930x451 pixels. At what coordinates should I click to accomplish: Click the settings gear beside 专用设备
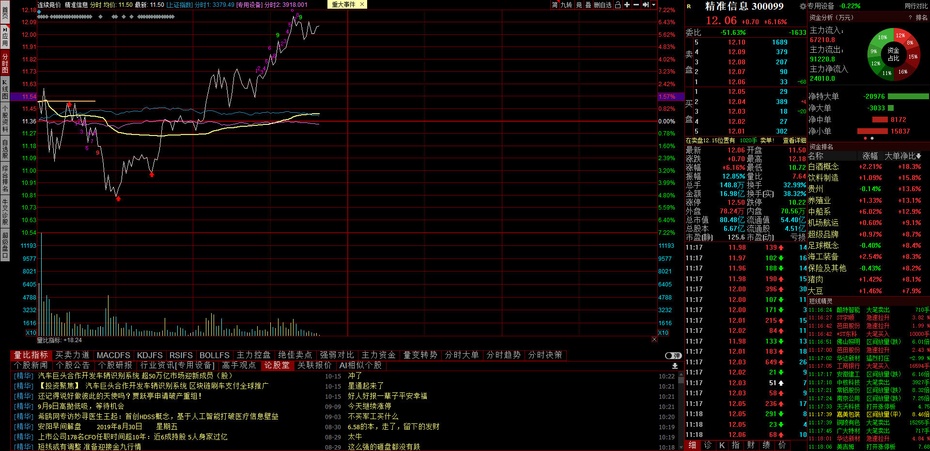[x=802, y=6]
